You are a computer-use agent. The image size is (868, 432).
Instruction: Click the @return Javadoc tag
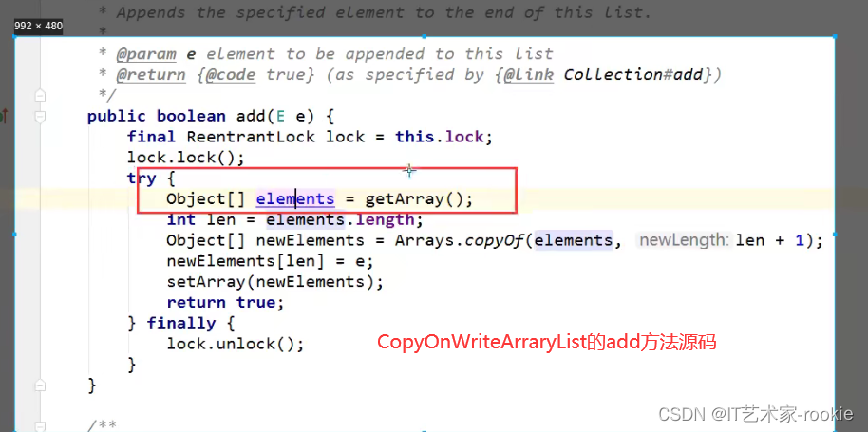pos(151,75)
